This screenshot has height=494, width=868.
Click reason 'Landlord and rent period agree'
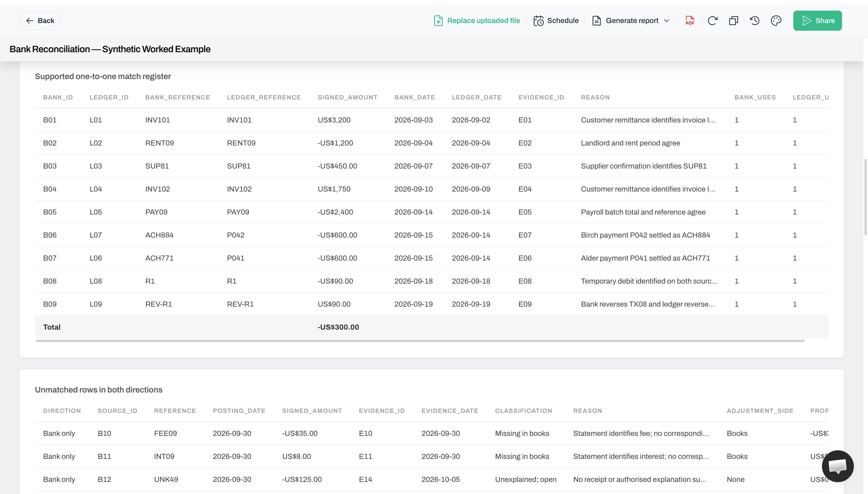pos(630,143)
